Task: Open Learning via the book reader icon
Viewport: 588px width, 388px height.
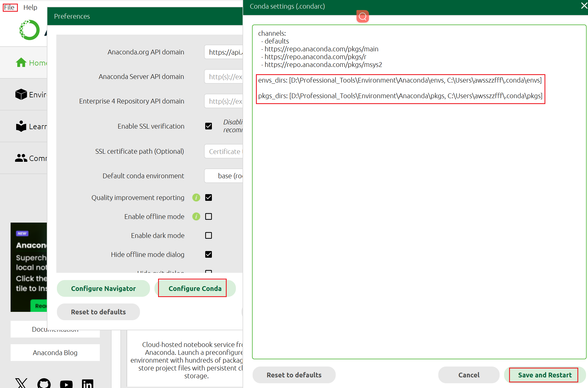Action: click(21, 126)
